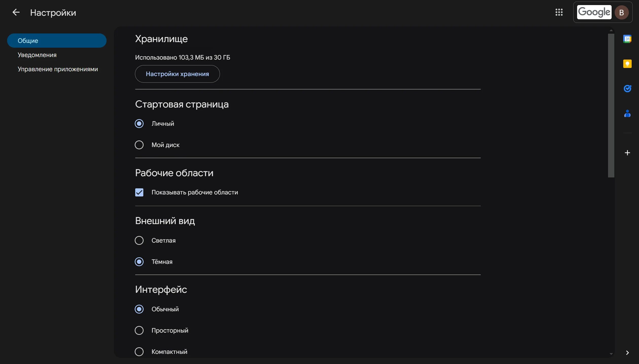Open Google Calendar side panel icon
Screen dimensions: 639x364
[x=627, y=39]
